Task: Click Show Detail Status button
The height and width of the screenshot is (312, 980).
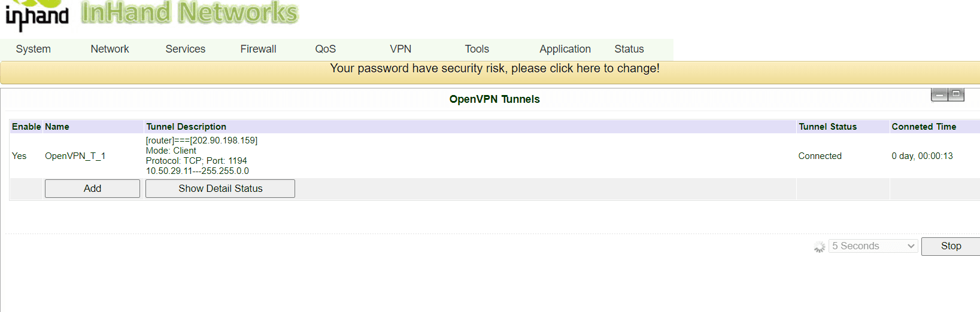Action: [220, 189]
